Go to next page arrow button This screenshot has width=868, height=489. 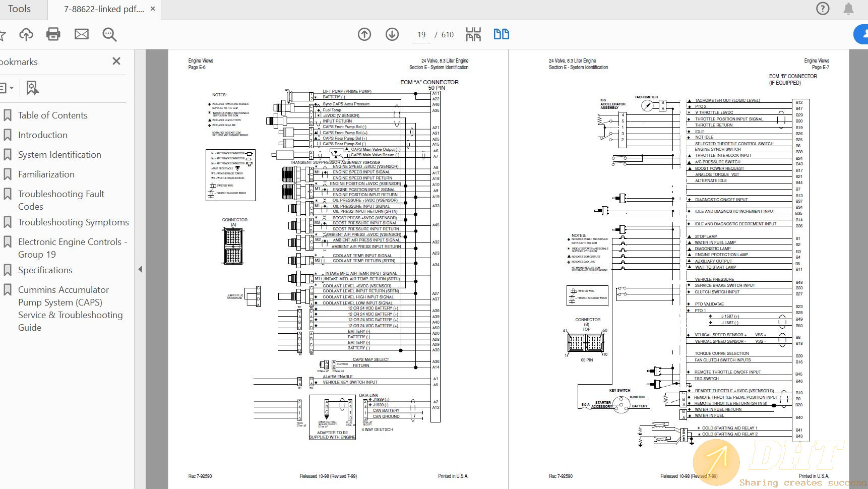392,34
